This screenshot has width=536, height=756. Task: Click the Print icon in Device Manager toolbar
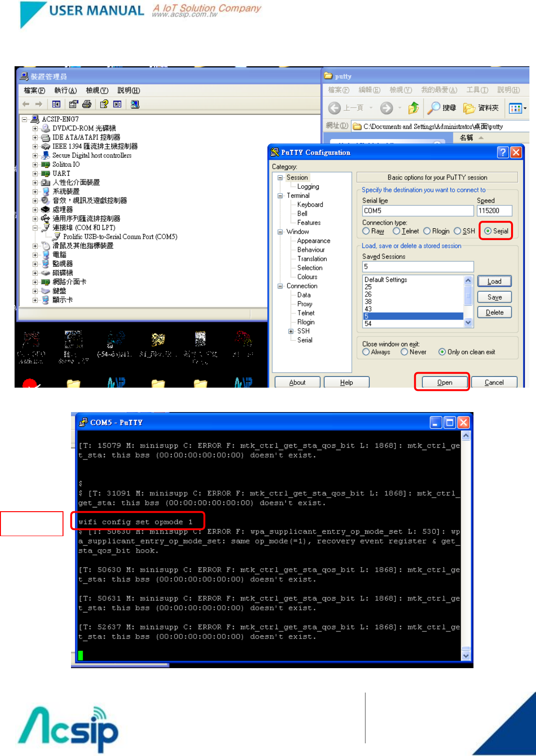pos(87,104)
